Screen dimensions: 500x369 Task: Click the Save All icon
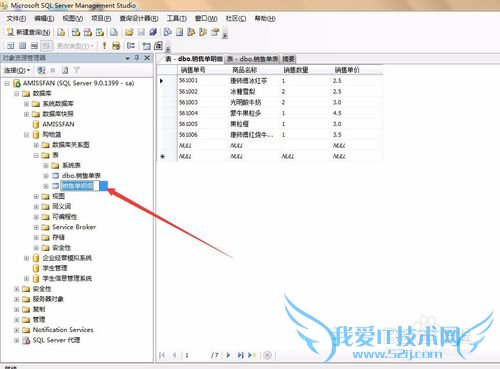pos(153,32)
